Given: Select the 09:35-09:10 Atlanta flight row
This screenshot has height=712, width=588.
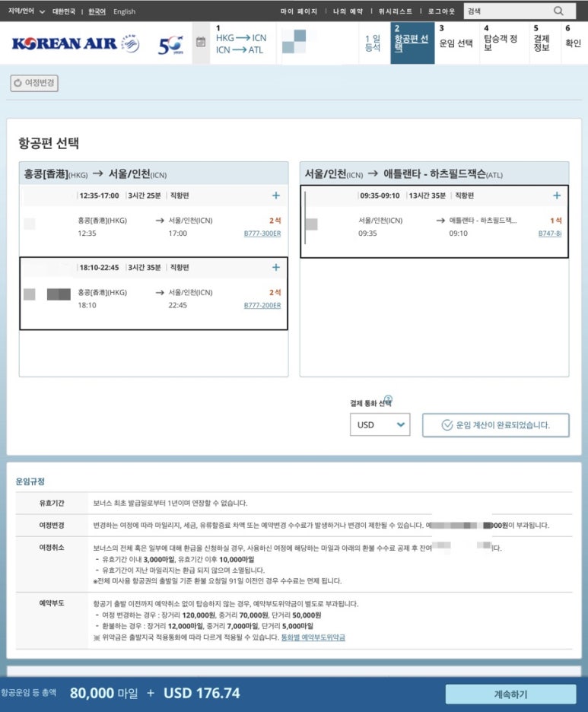Looking at the screenshot, I should 434,221.
